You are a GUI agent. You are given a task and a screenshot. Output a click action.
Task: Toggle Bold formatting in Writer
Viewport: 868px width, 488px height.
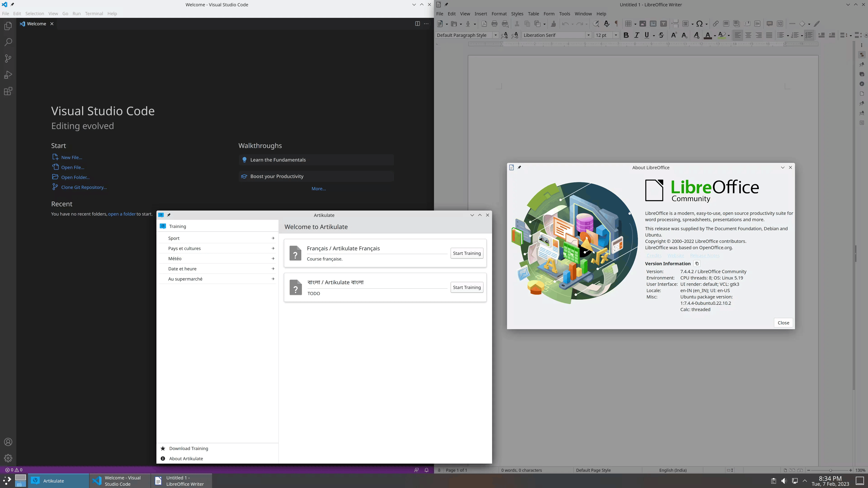coord(626,35)
